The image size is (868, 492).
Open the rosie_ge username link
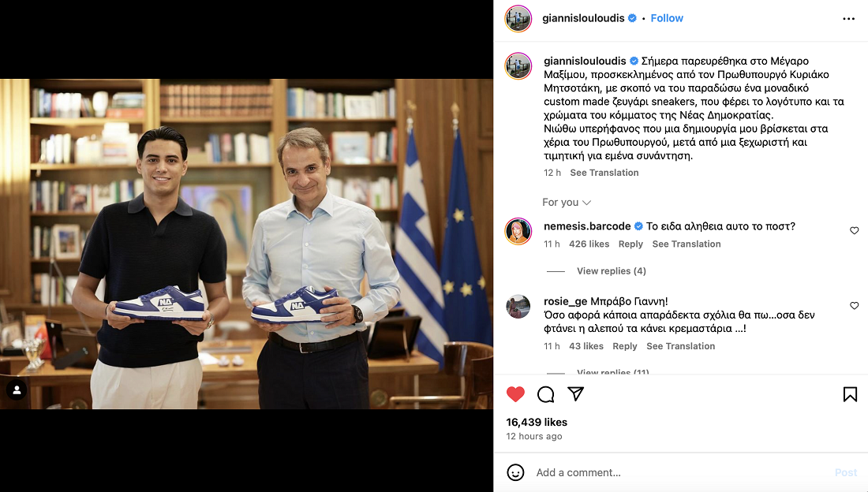565,302
